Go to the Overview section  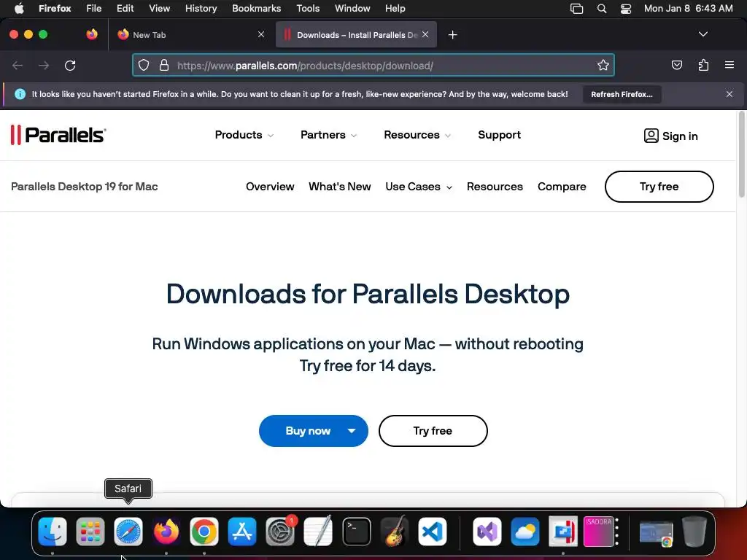pos(270,187)
